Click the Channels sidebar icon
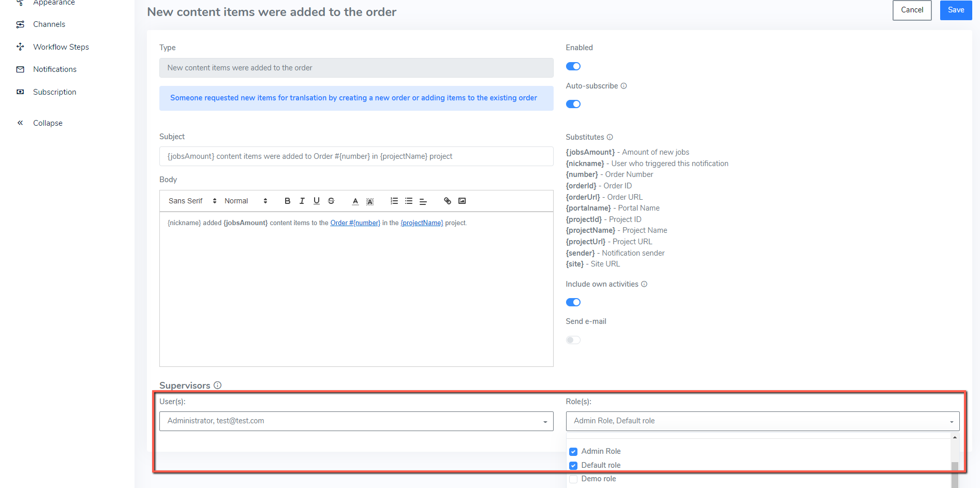 [x=20, y=24]
